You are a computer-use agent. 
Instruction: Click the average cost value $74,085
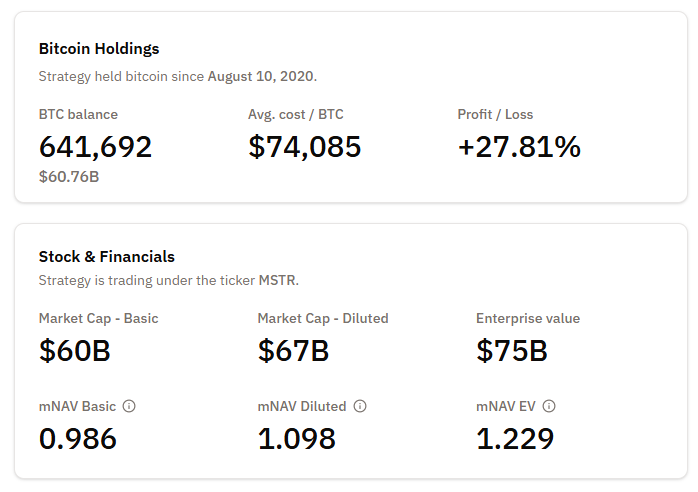305,147
